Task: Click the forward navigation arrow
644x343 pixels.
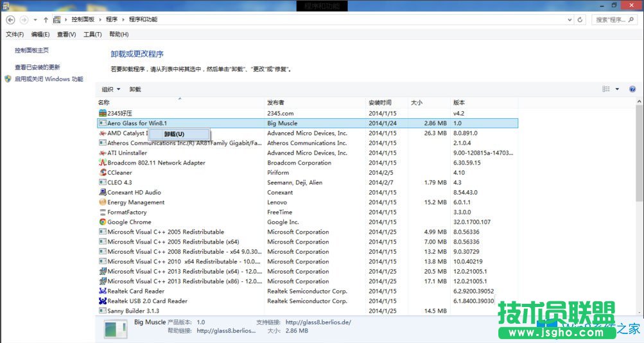Action: [24, 20]
